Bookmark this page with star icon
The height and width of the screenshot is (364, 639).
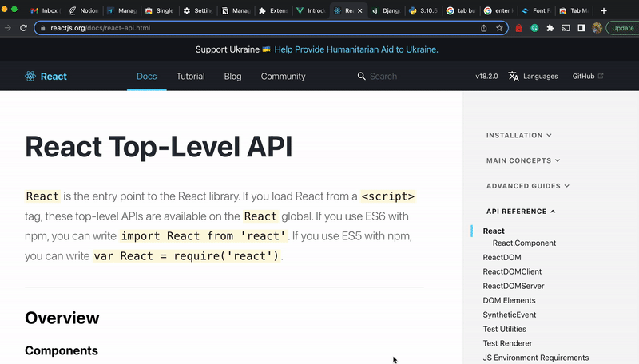(499, 28)
